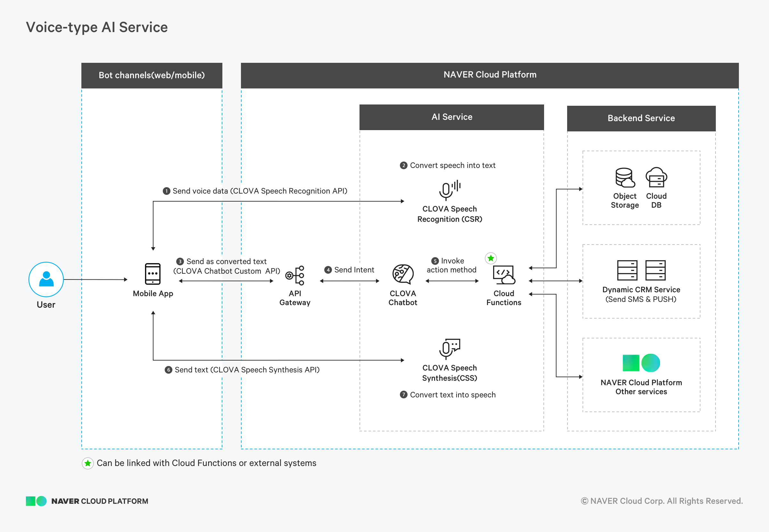Select the CLOVA Speech Recognition microphone icon

tap(450, 190)
